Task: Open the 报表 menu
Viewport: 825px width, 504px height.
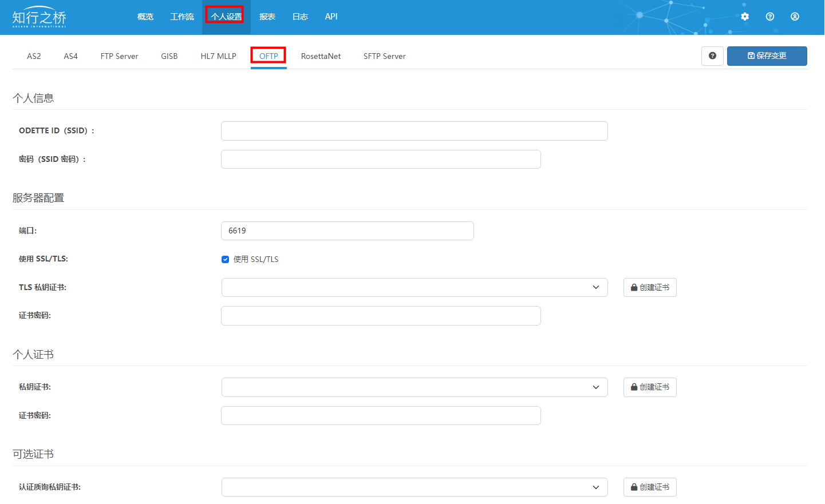Action: 267,17
